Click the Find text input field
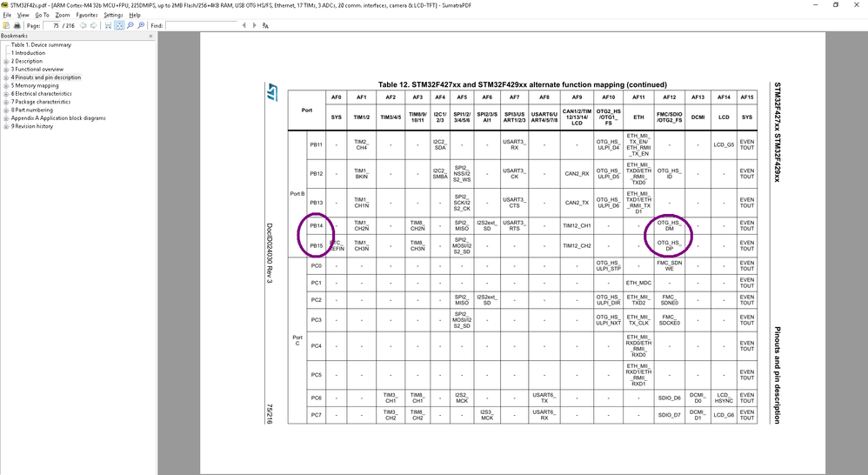This screenshot has width=868, height=475. tap(202, 25)
